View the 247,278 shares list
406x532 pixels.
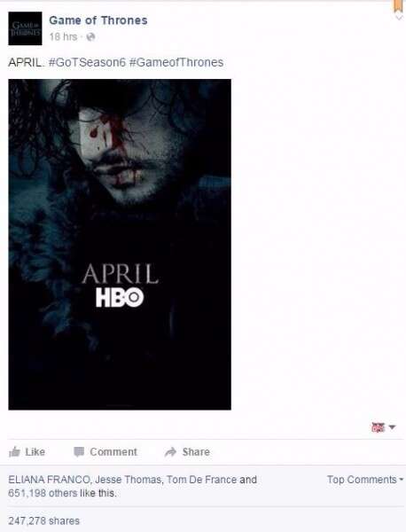[43, 520]
